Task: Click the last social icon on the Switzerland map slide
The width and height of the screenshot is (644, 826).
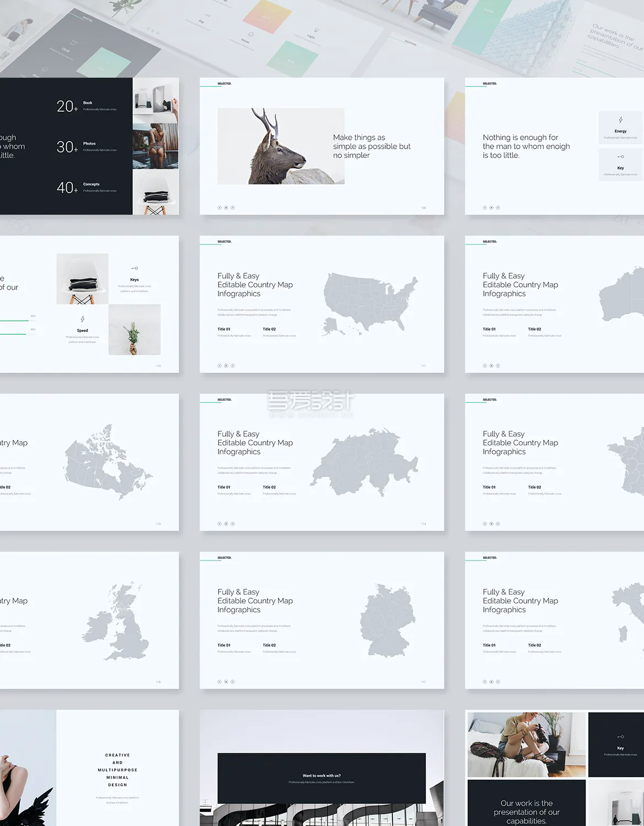Action: pos(233,524)
